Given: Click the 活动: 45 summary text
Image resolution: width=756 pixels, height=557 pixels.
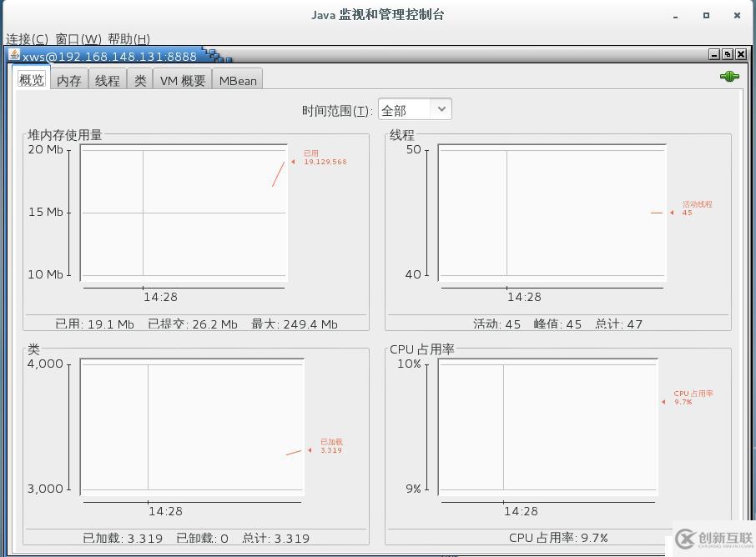Looking at the screenshot, I should pos(496,324).
